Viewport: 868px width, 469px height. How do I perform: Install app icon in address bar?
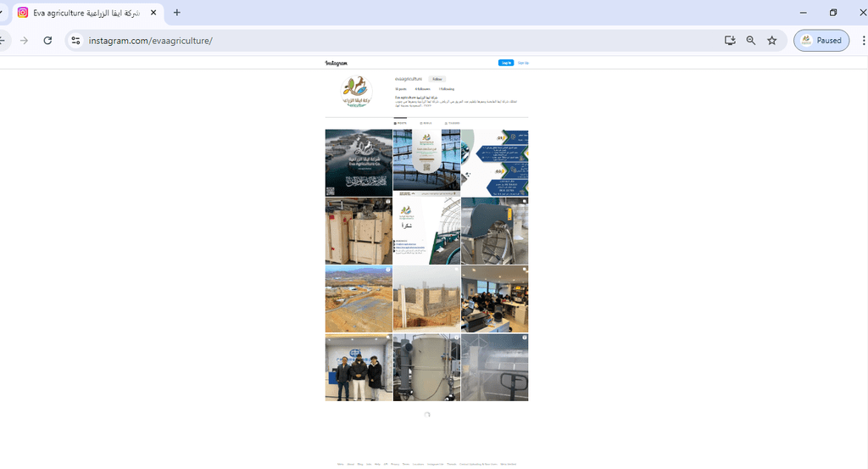(x=730, y=41)
